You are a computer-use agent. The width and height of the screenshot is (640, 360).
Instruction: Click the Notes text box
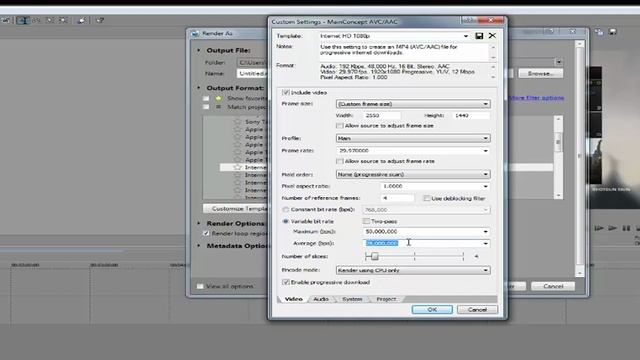click(x=403, y=52)
